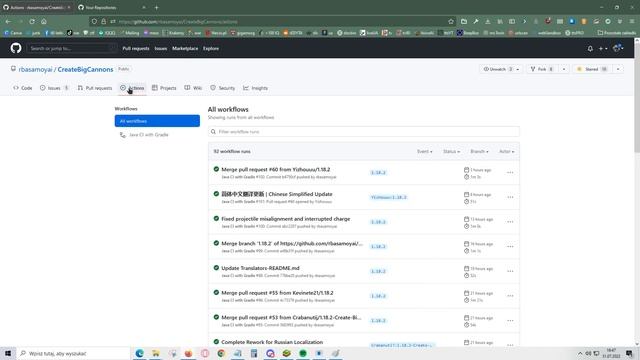Go to Firefox home page icon
Image resolution: width=640 pixels, height=360 pixels.
pyautogui.click(x=44, y=21)
